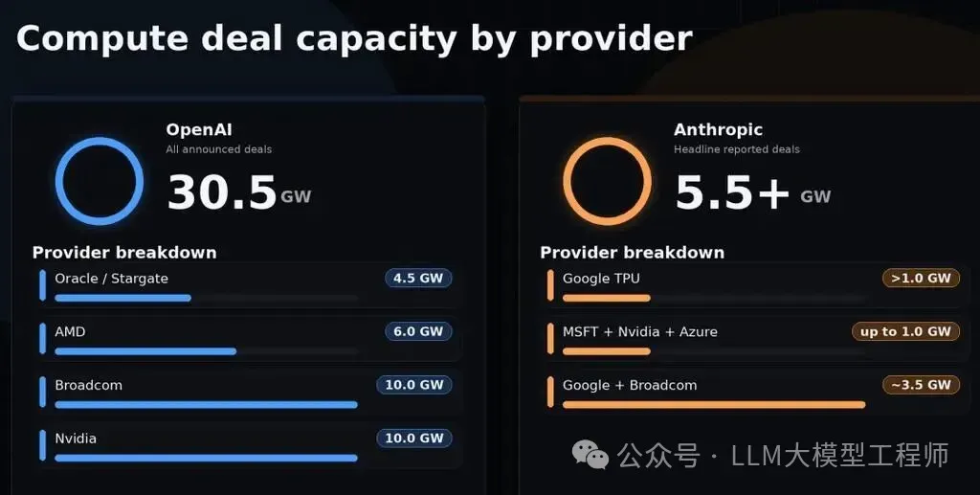Select the Nvidia row label

tap(76, 439)
